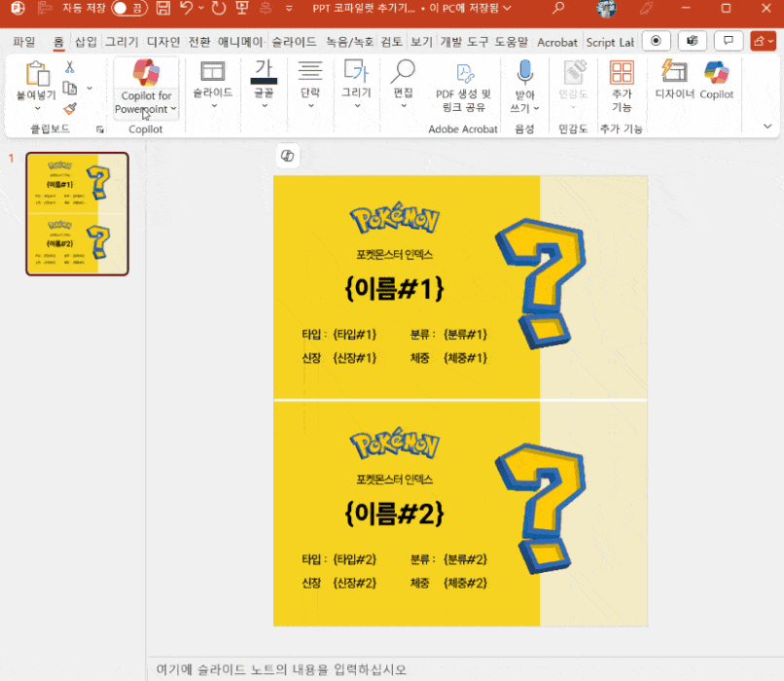784x681 pixels.
Task: Click the top Pokémon logo image
Action: pos(395,218)
